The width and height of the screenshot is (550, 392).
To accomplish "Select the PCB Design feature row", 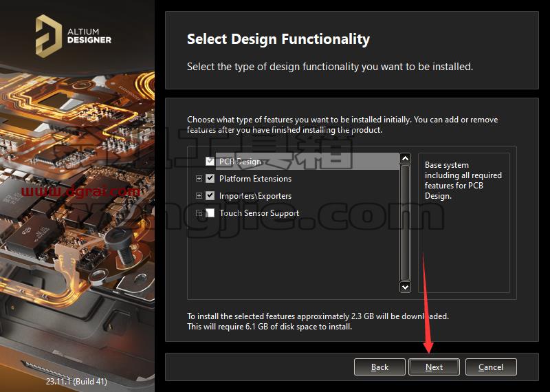I will click(307, 161).
